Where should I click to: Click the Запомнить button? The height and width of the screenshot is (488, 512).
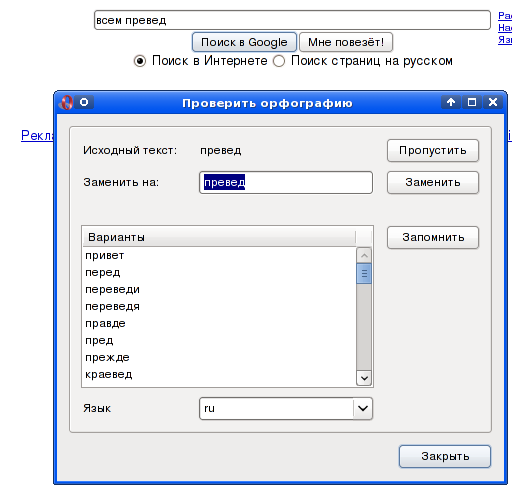[x=433, y=238]
